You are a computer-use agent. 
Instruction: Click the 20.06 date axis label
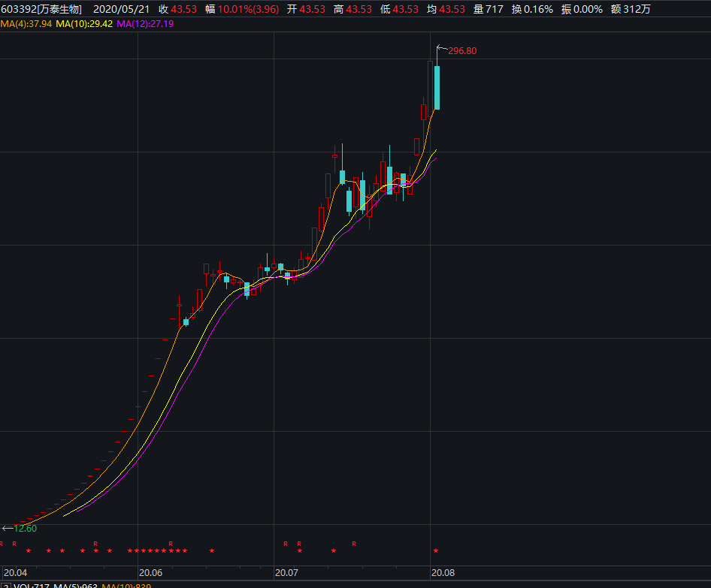click(x=150, y=572)
